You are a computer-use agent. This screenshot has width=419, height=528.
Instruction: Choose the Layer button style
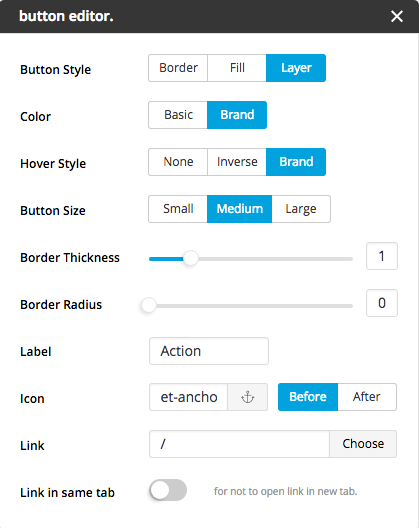click(x=296, y=68)
